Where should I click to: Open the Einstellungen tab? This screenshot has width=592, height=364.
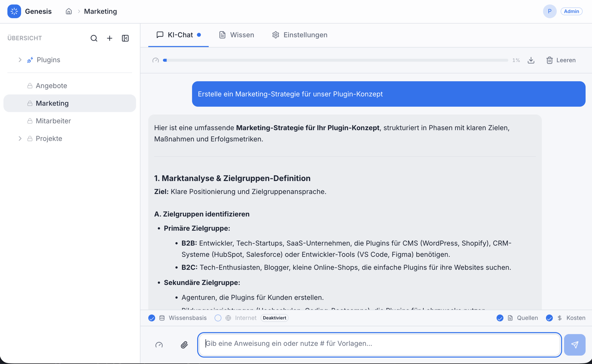click(x=300, y=35)
